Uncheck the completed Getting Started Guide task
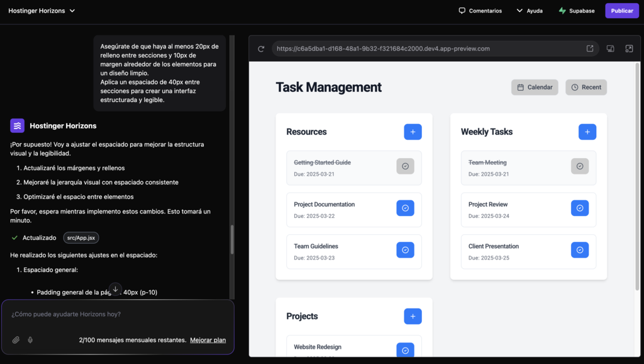 coord(405,166)
